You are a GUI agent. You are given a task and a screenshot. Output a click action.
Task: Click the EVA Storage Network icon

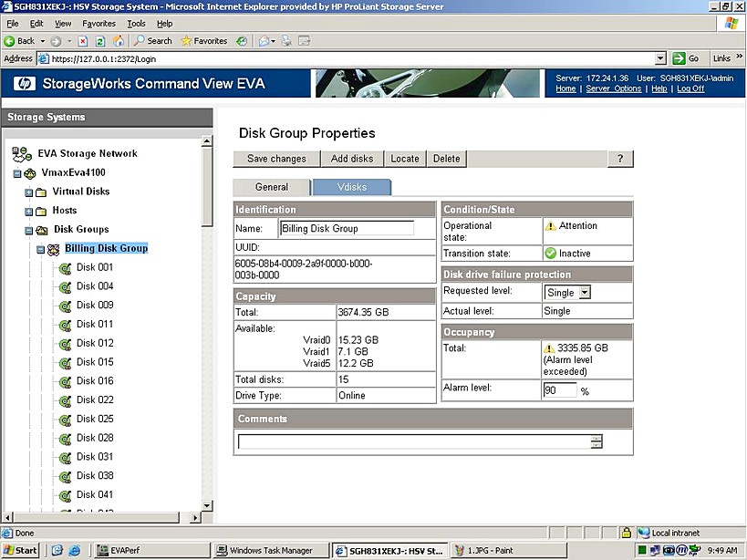tap(22, 154)
